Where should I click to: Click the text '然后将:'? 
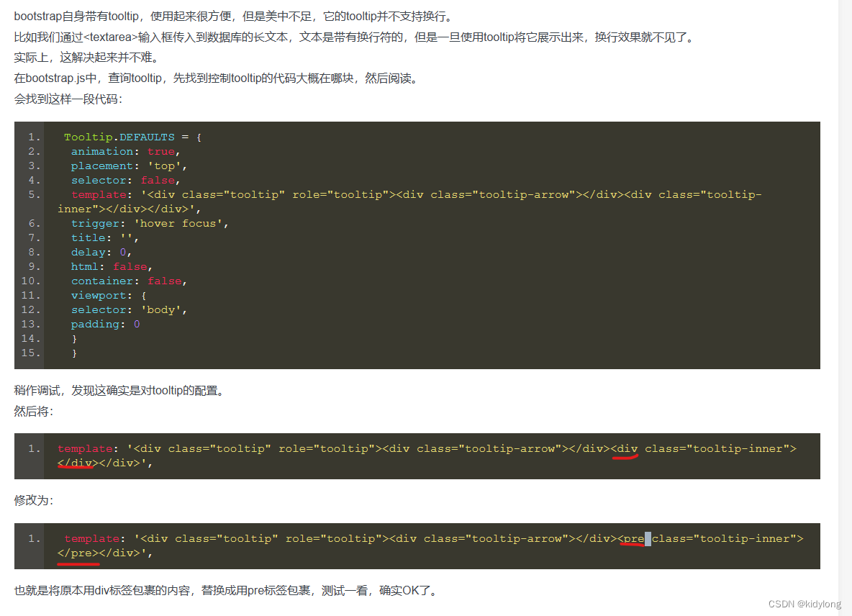(34, 411)
